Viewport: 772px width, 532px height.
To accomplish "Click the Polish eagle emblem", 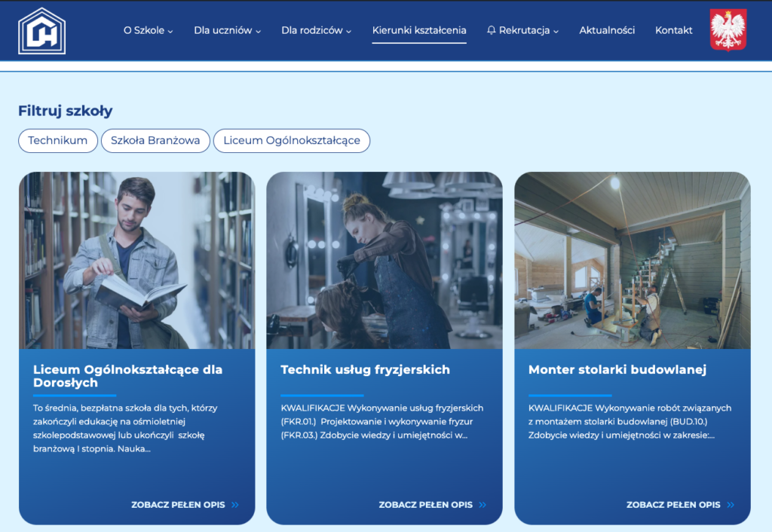I will pyautogui.click(x=728, y=30).
